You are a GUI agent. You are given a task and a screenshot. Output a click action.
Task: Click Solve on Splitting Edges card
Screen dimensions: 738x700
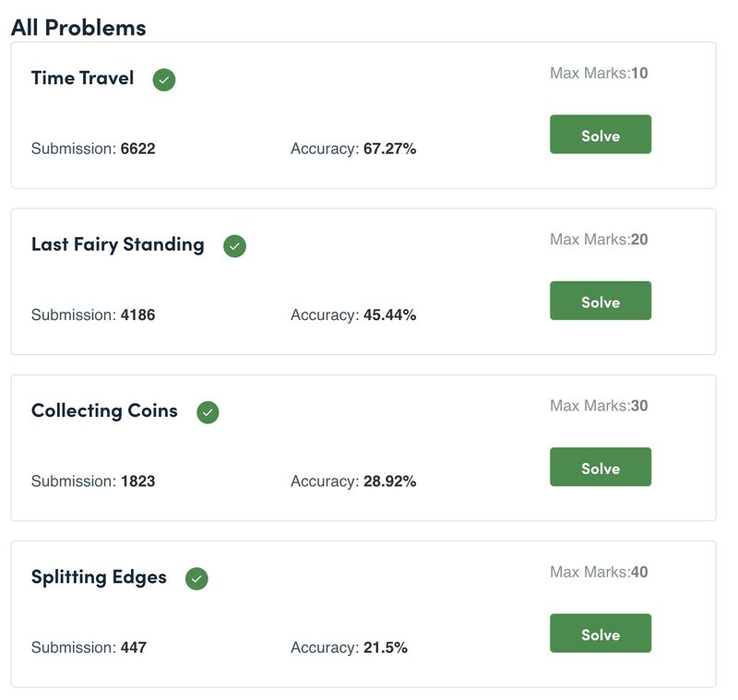tap(601, 634)
